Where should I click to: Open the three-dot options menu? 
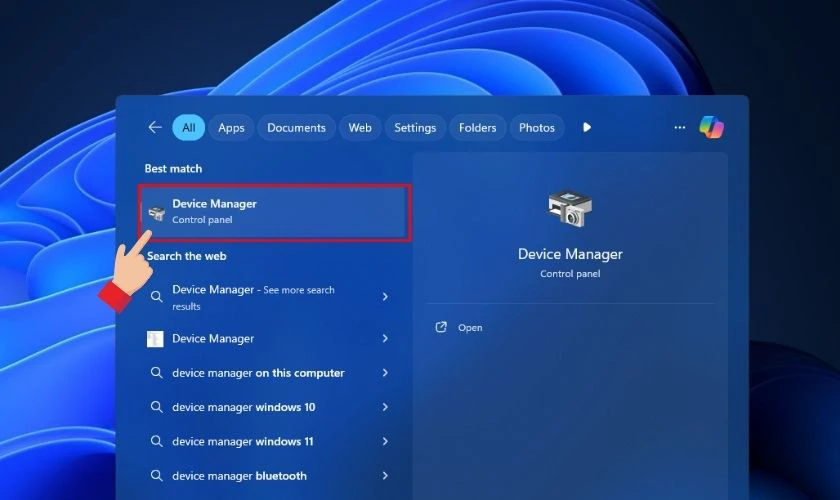click(x=680, y=128)
